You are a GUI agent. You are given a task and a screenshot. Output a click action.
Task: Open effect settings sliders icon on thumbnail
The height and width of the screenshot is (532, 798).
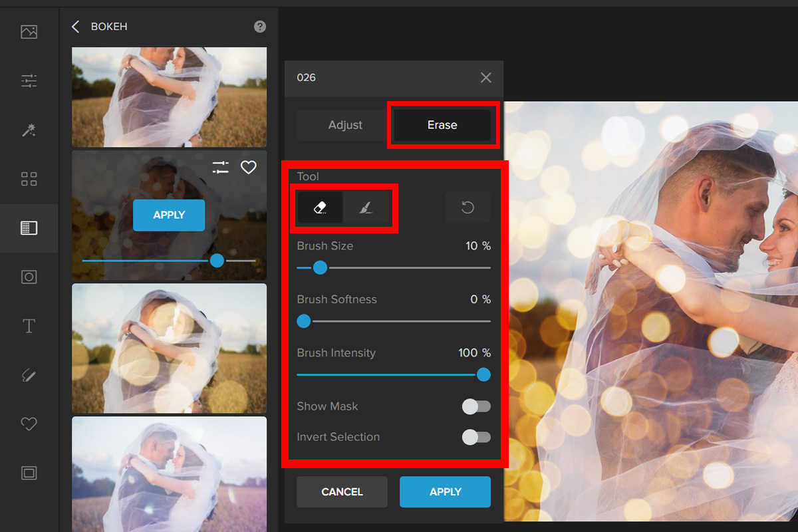221,168
